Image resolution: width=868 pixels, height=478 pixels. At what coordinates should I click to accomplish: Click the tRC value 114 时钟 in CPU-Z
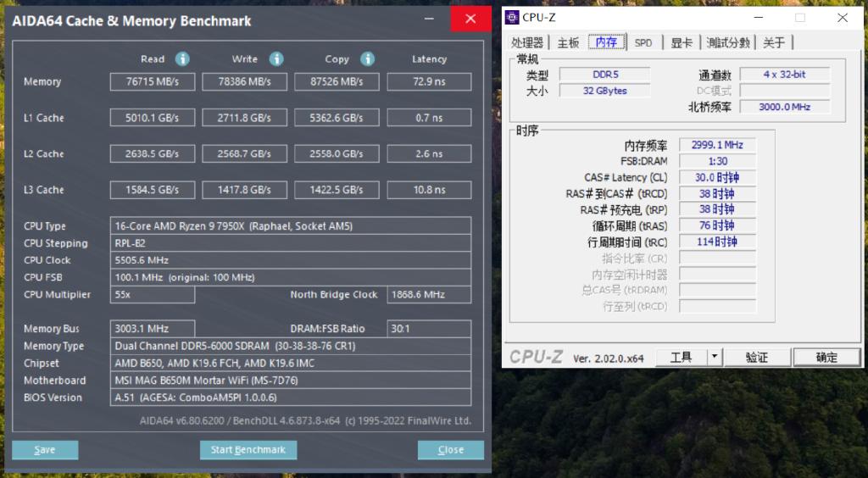717,242
